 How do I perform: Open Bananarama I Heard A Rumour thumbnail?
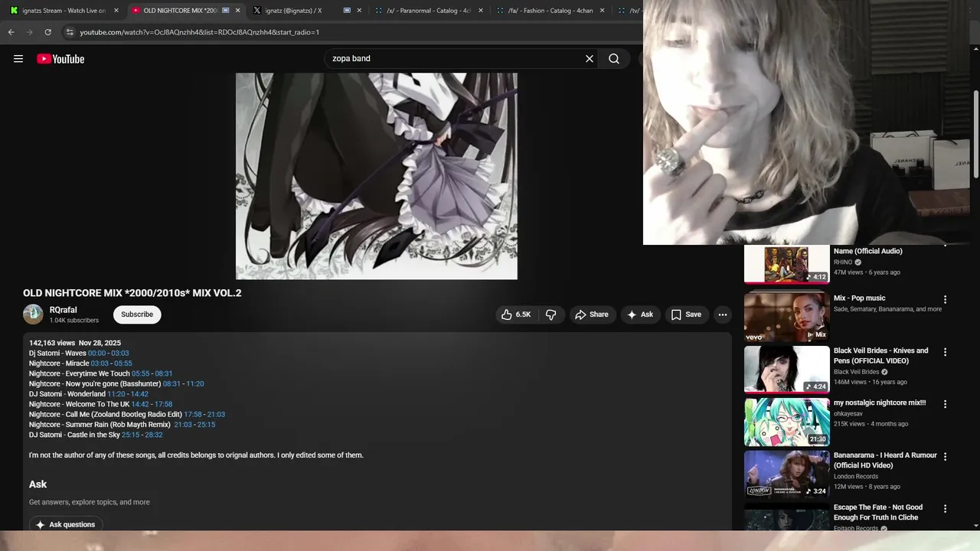tap(787, 474)
